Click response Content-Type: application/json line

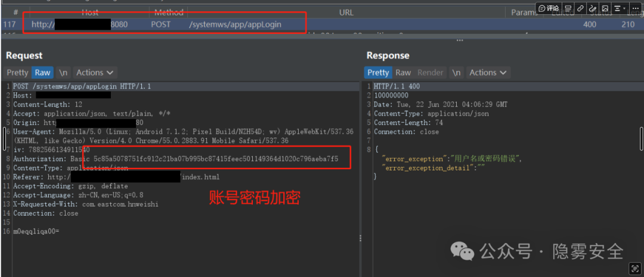431,114
